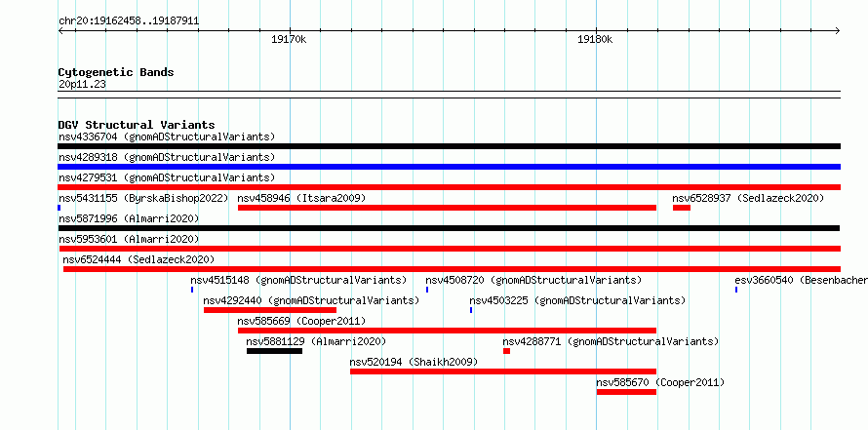Open the nsv6528937 (Sedlazeck2020) label
Viewport: 868px width, 430px height.
pyautogui.click(x=748, y=198)
